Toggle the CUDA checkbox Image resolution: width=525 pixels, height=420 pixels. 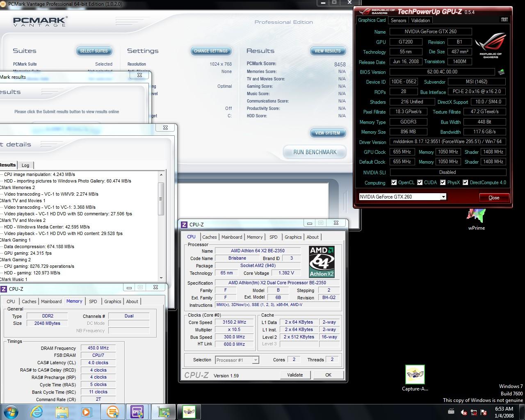pos(420,183)
